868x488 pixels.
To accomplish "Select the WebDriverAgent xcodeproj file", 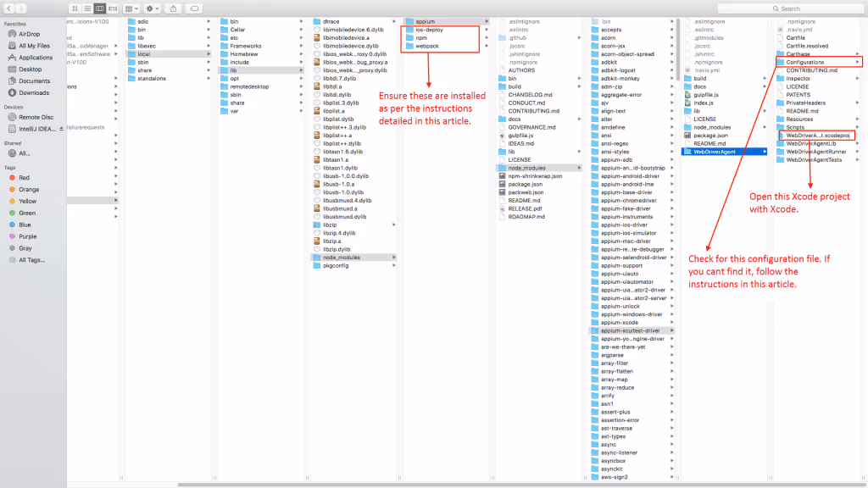I will click(x=817, y=136).
